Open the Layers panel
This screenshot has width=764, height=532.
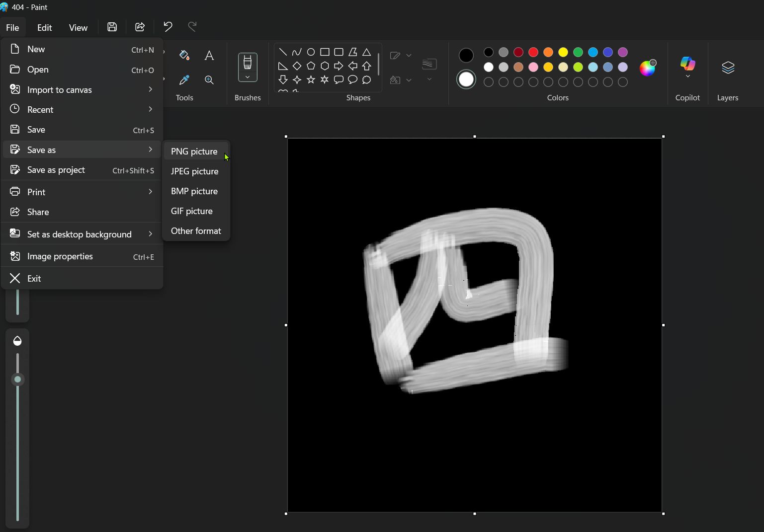[728, 68]
